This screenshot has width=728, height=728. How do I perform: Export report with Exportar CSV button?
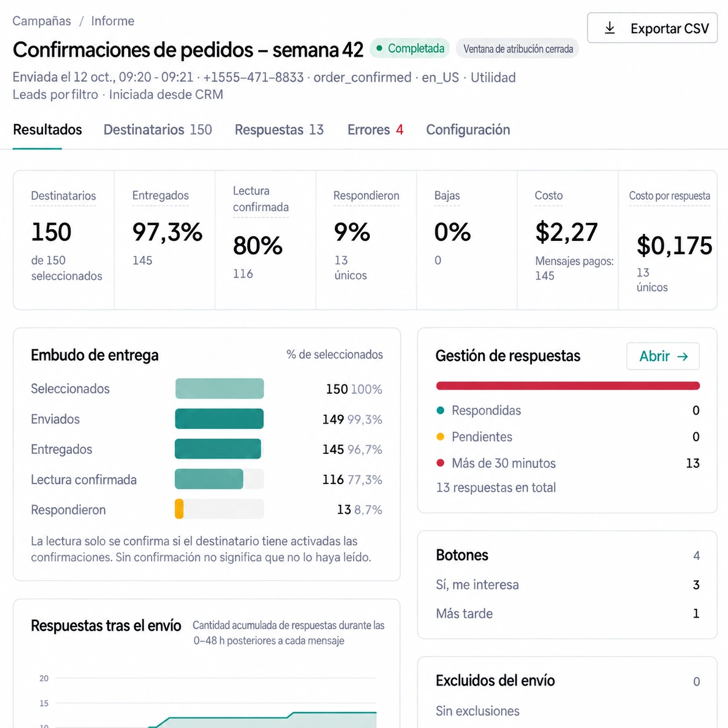pos(653,28)
